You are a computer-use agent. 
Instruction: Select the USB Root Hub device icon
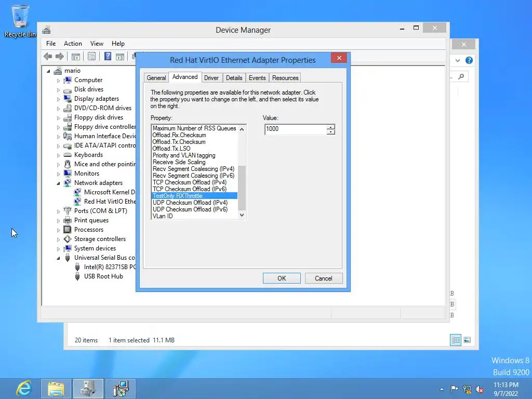point(77,276)
